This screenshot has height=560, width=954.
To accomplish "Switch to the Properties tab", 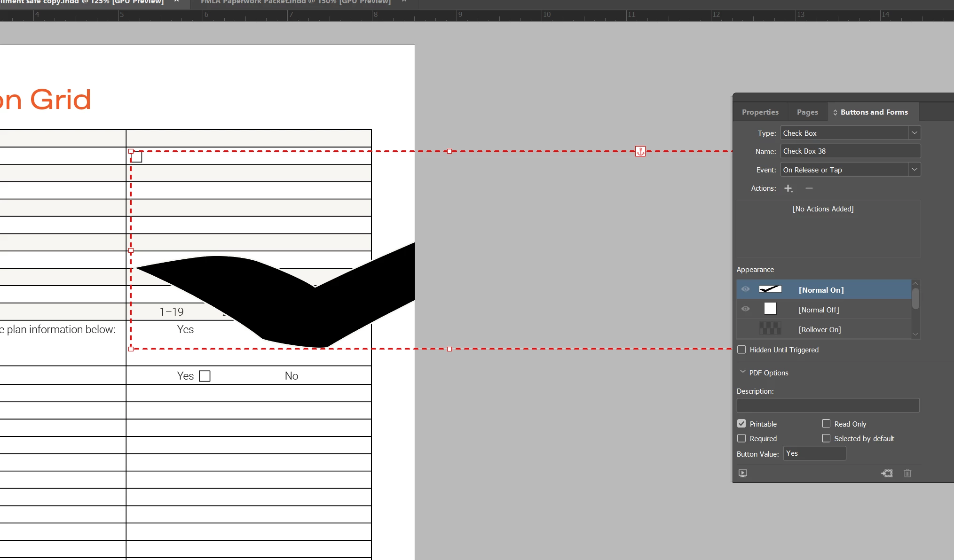I will tap(760, 112).
